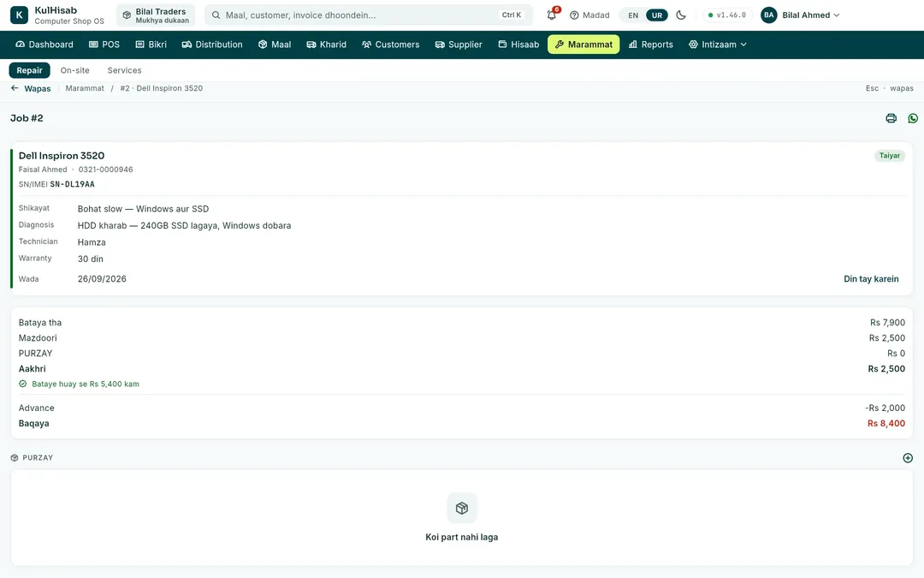Click the Koi part nahi laga placeholder icon
Image resolution: width=924 pixels, height=578 pixels.
tap(462, 508)
